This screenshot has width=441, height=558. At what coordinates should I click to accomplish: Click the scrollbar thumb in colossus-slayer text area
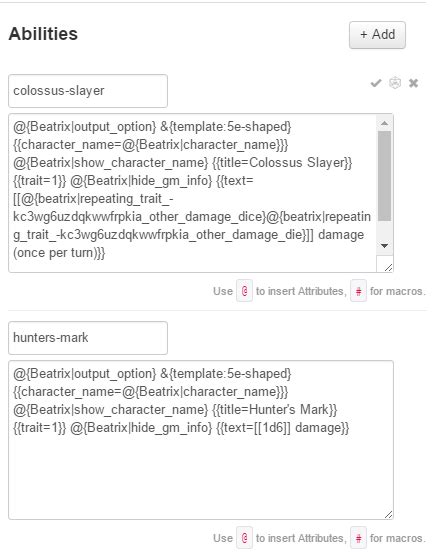(384, 176)
